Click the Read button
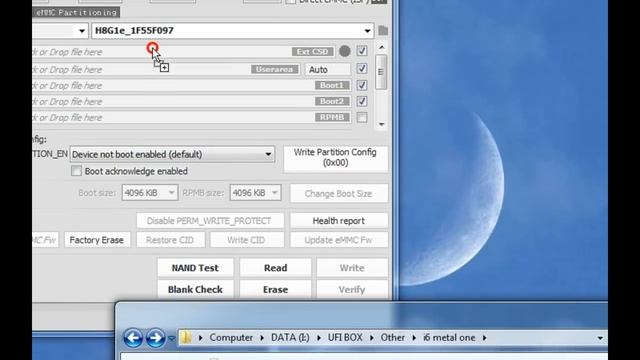This screenshot has height=360, width=640. coord(276,268)
